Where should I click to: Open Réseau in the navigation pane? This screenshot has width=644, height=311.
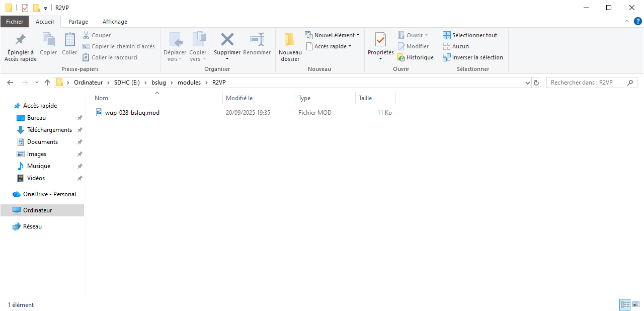(32, 226)
